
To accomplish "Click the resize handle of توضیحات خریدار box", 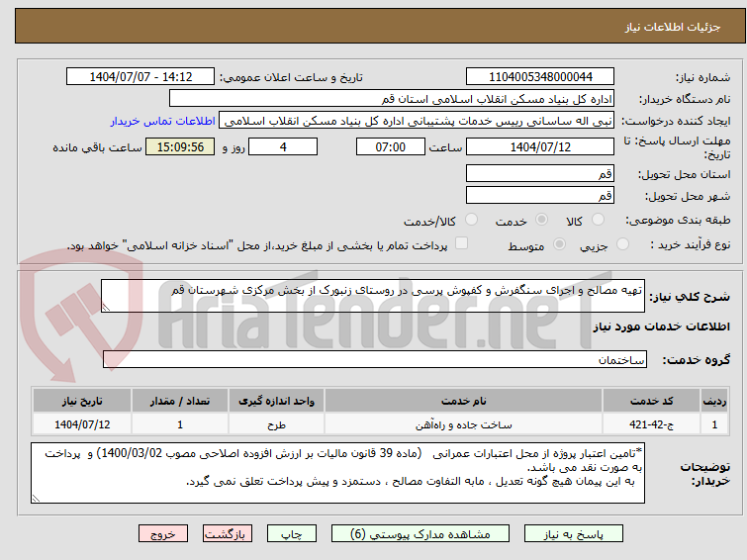I will pyautogui.click(x=36, y=499).
